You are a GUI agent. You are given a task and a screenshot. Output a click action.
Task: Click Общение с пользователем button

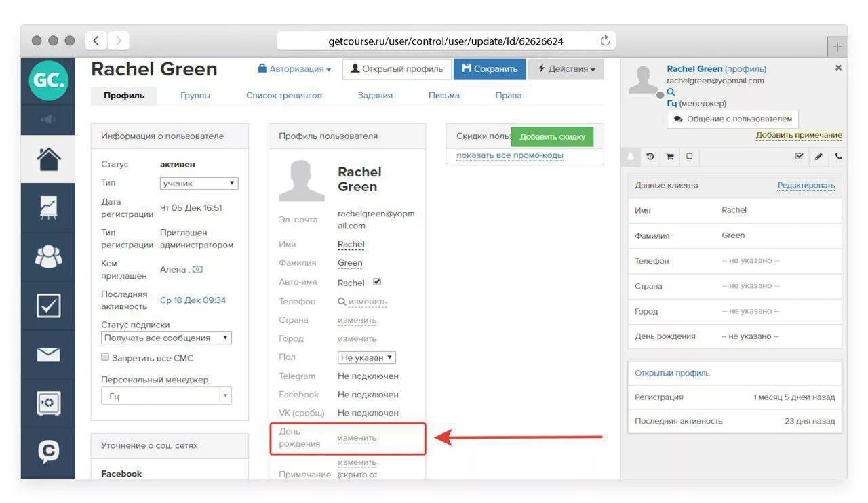[x=732, y=119]
